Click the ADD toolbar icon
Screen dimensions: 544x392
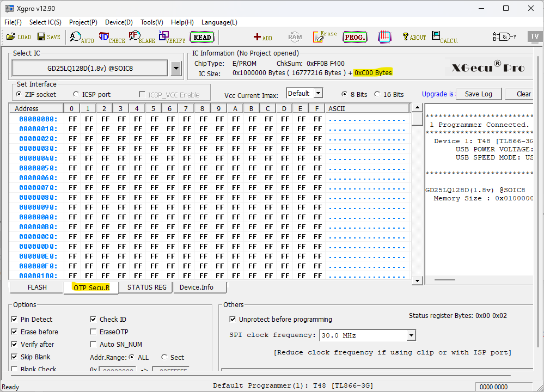(263, 37)
